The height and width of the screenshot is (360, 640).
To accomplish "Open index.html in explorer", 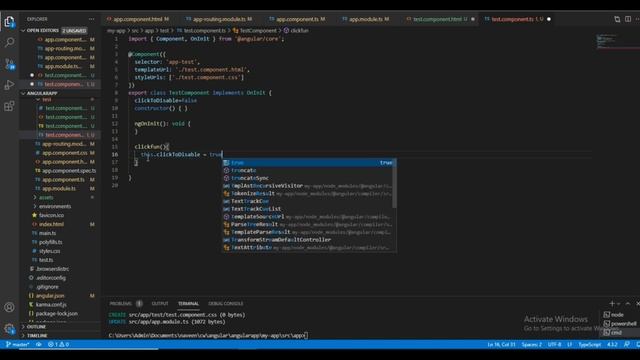I will (51, 224).
